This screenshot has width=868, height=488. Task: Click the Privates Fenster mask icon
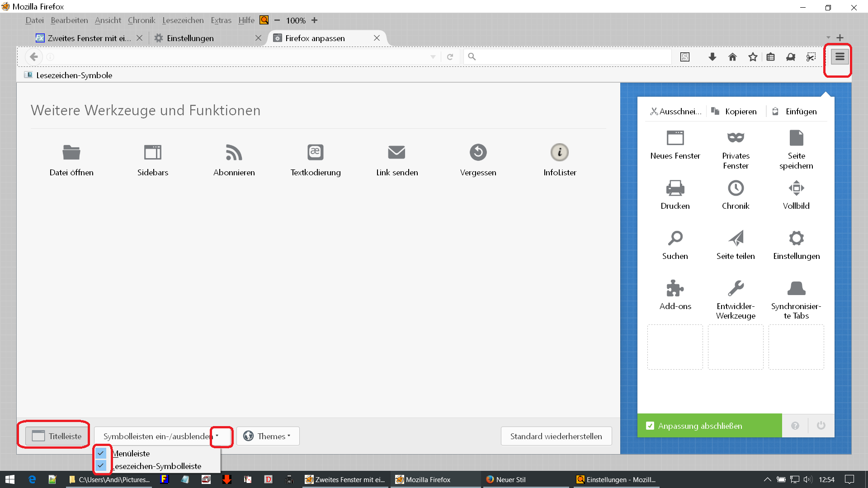click(x=736, y=138)
